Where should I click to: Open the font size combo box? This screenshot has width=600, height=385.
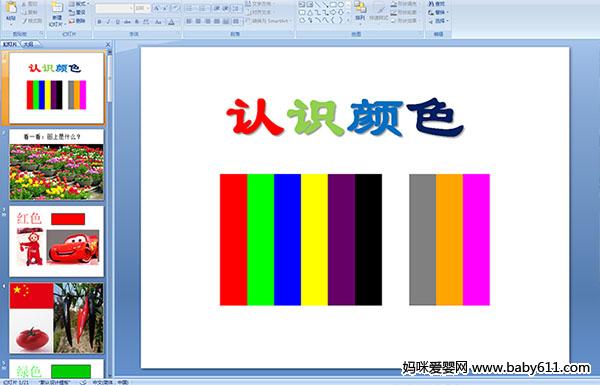click(142, 8)
